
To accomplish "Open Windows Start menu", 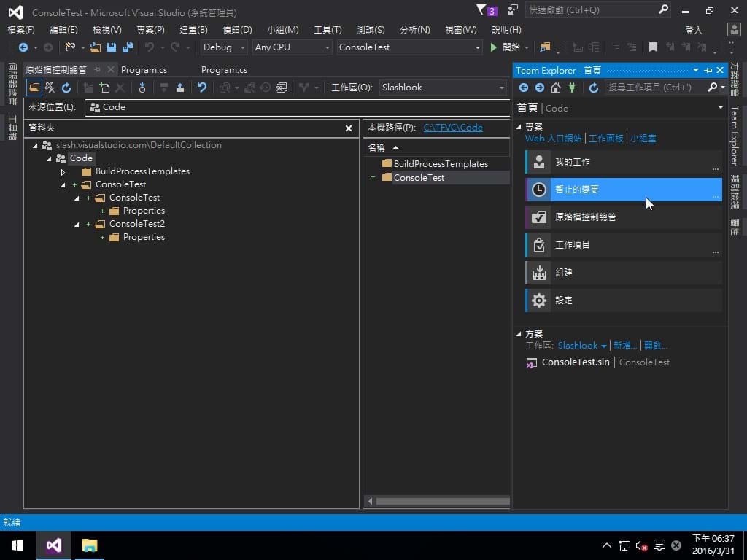I will pyautogui.click(x=18, y=545).
